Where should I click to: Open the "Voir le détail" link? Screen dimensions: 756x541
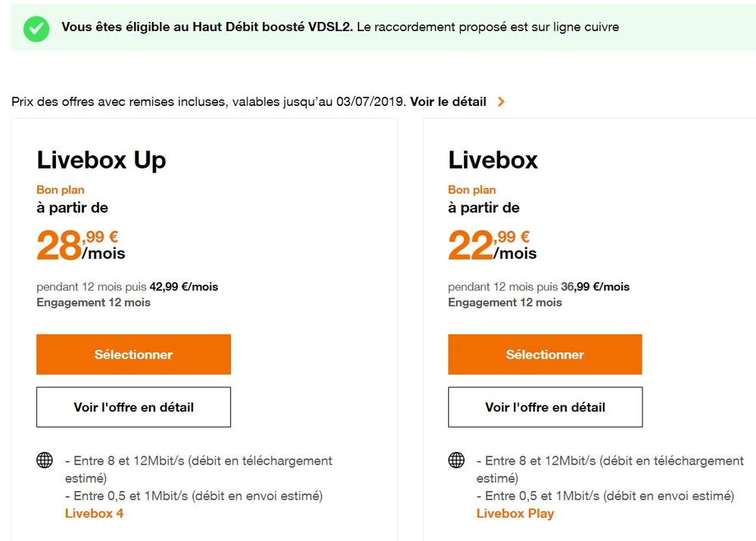point(448,101)
